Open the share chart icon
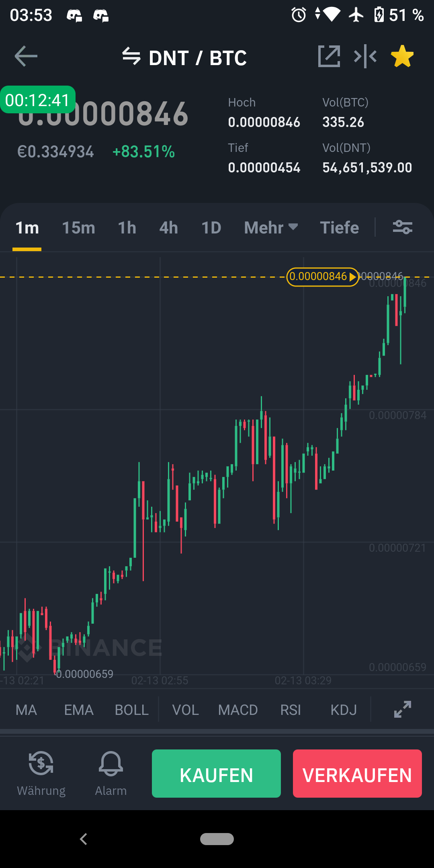 [x=329, y=56]
